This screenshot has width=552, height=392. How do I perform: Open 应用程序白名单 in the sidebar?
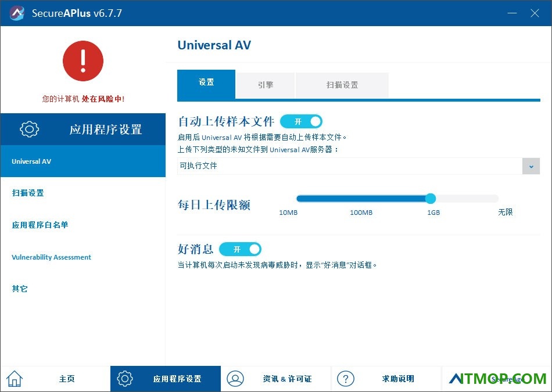tap(40, 225)
